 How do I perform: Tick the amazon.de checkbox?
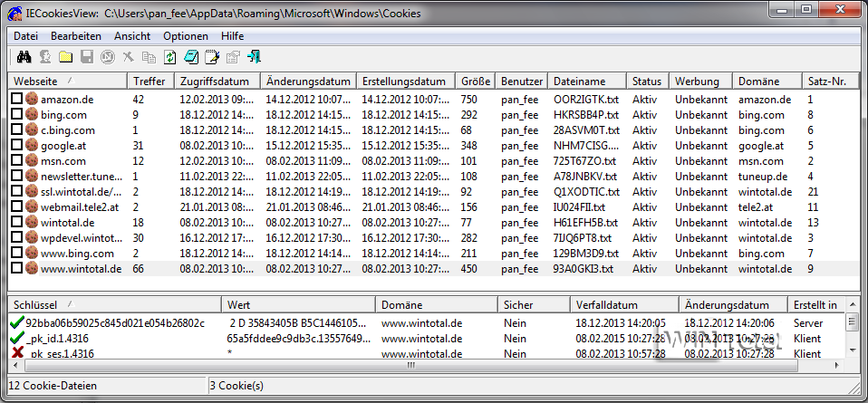pos(16,99)
